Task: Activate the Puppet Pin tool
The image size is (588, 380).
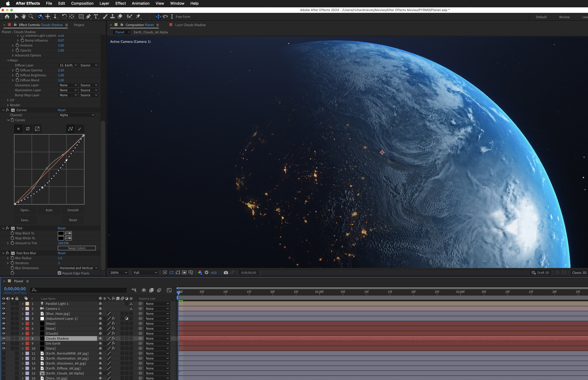Action: point(138,17)
